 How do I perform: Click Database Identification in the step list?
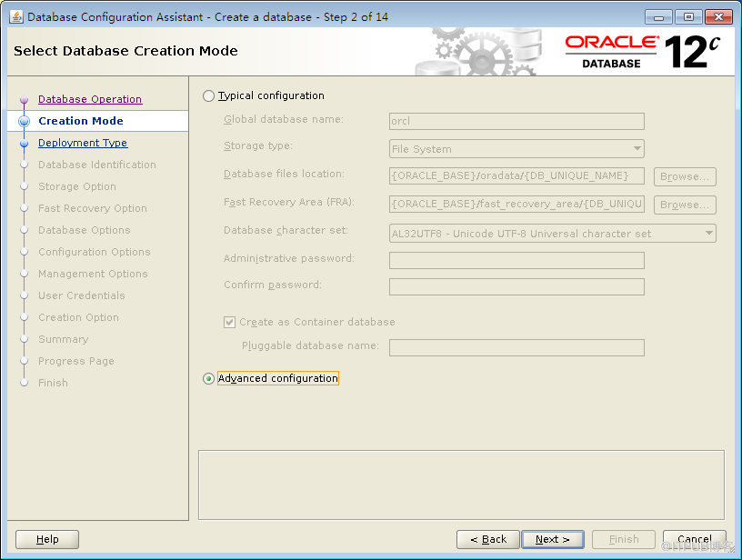97,165
